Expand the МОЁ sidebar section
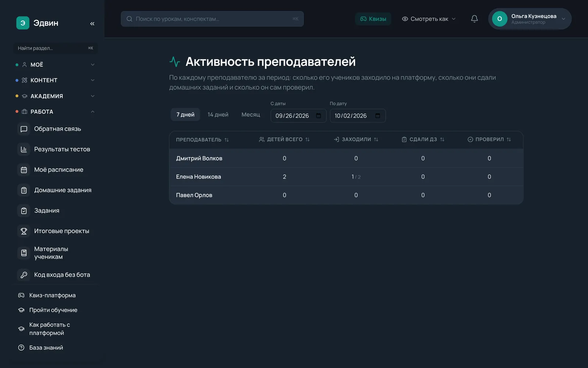The image size is (588, 368). tap(55, 65)
